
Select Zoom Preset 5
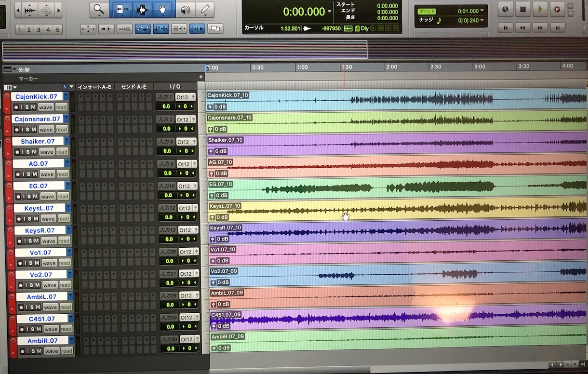58,30
